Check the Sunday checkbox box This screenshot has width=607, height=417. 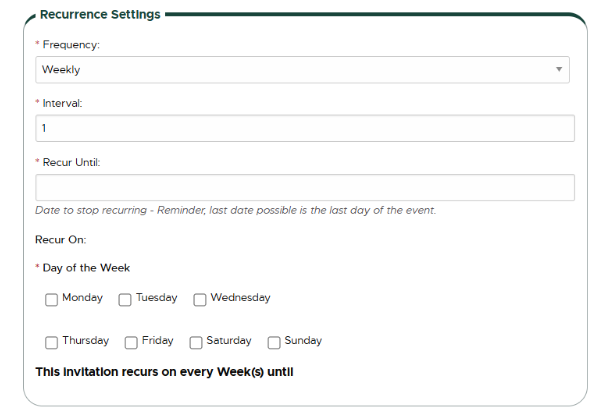[x=274, y=343]
